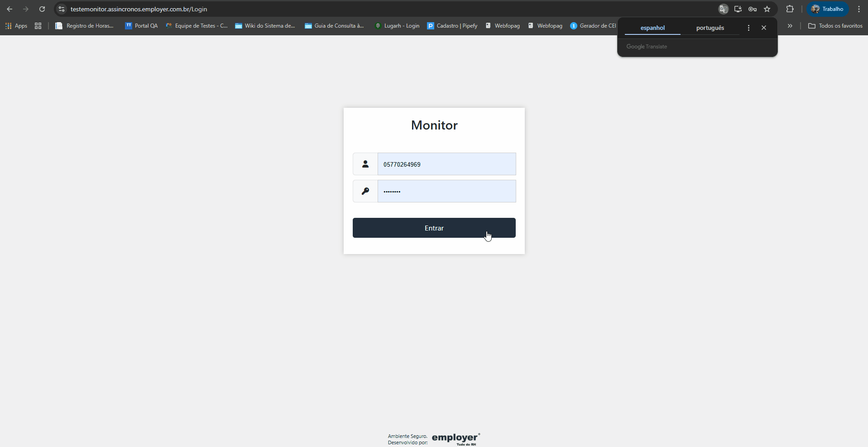Expand hidden bookmarks with double chevron
Viewport: 868px width, 447px height.
tap(790, 26)
